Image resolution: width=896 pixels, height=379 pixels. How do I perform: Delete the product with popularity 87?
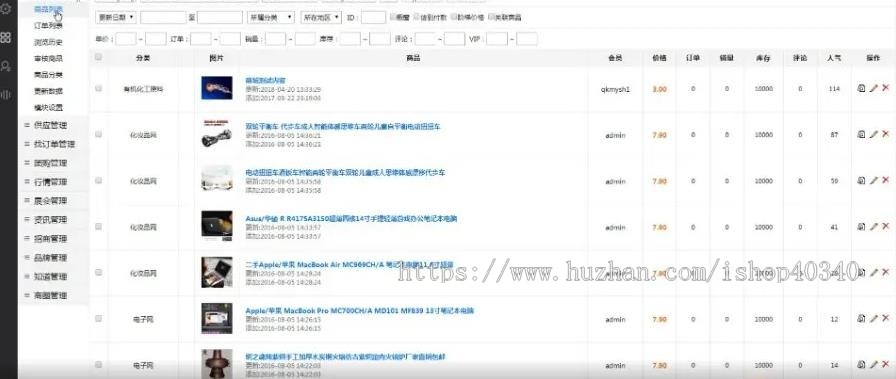coord(886,134)
